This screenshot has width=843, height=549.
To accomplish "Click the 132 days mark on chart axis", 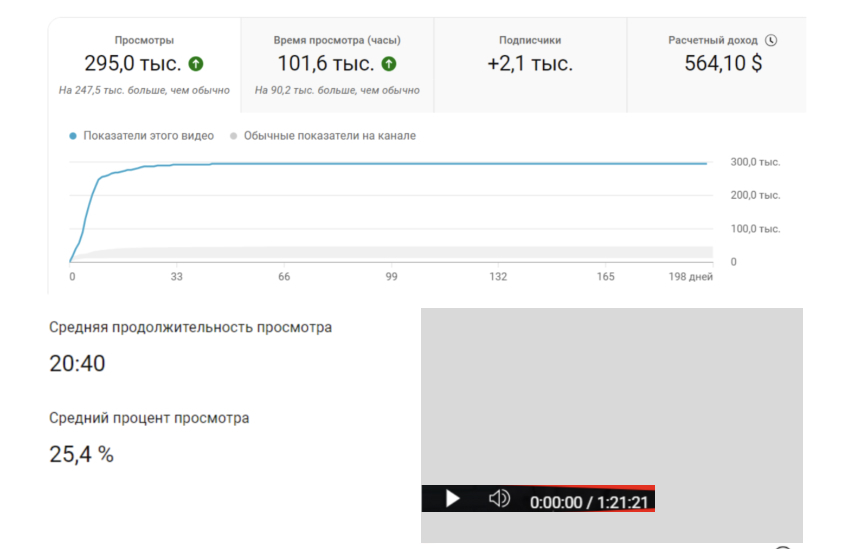I will point(498,276).
